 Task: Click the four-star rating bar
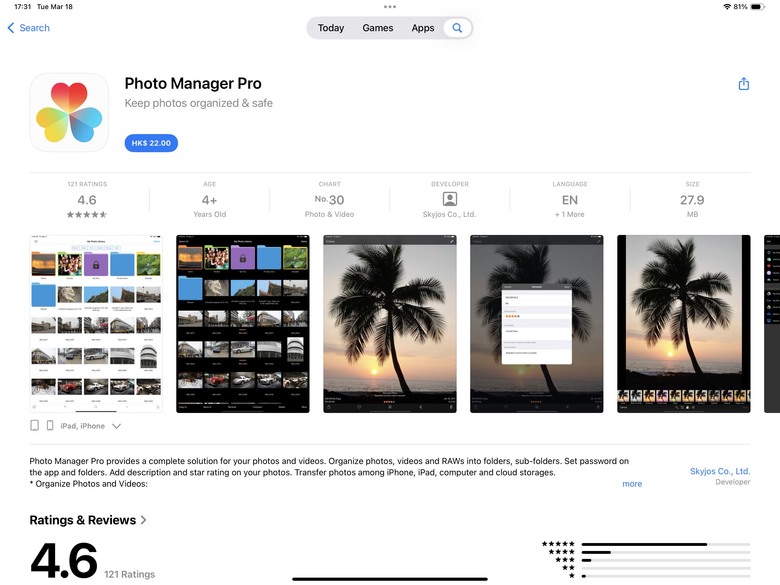point(666,552)
